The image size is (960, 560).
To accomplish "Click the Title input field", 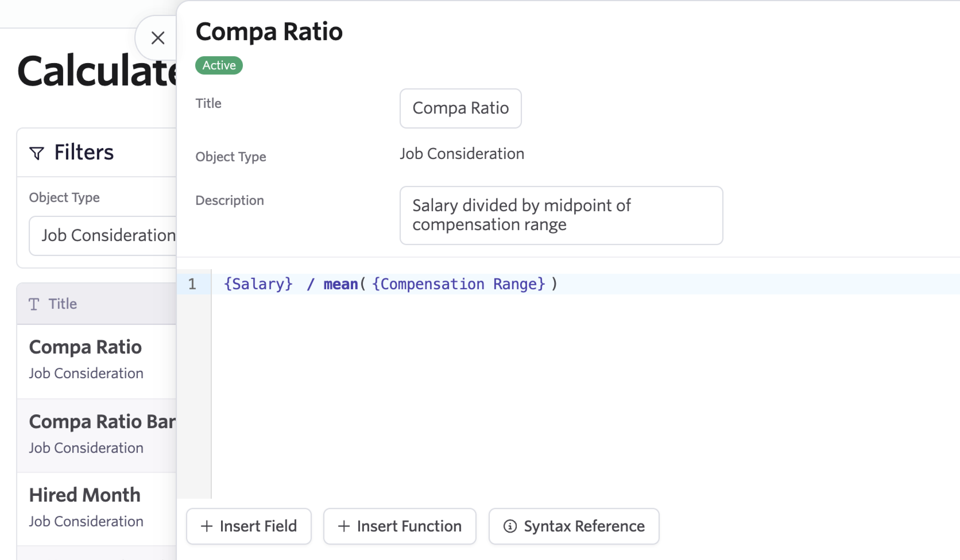I will pos(460,108).
